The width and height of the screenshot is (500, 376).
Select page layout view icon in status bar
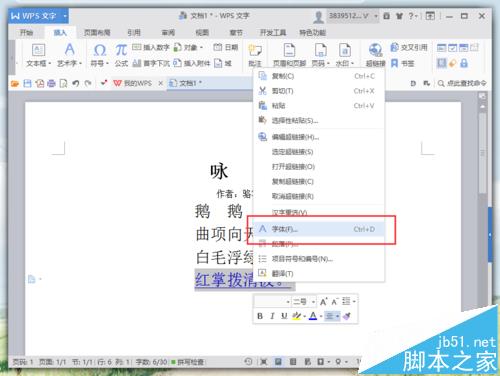278,361
